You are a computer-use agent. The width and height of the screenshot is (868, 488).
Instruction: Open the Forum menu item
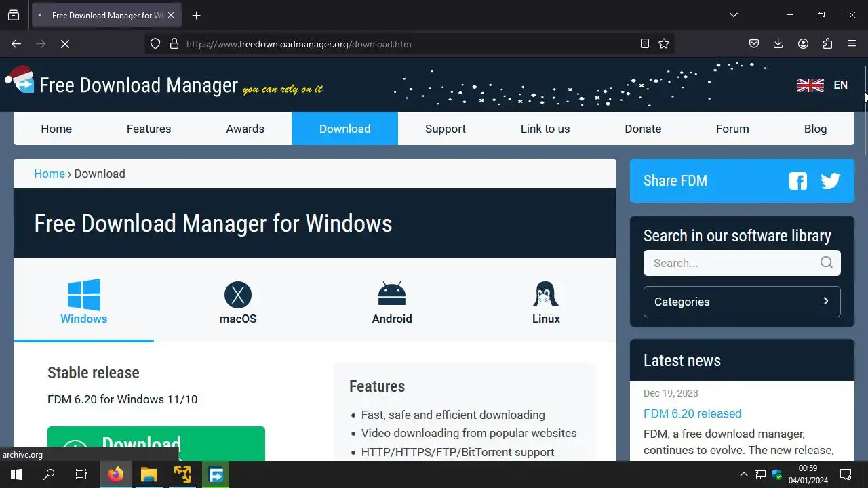tap(732, 129)
